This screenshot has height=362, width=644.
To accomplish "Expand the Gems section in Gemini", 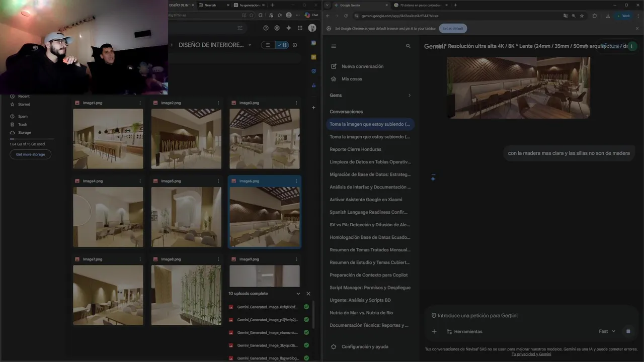I will (x=409, y=96).
